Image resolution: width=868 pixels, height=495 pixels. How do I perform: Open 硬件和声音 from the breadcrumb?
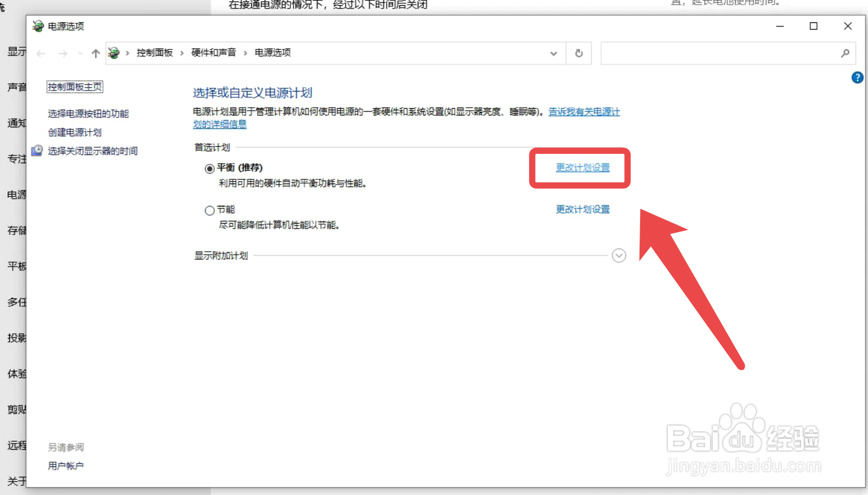point(213,53)
